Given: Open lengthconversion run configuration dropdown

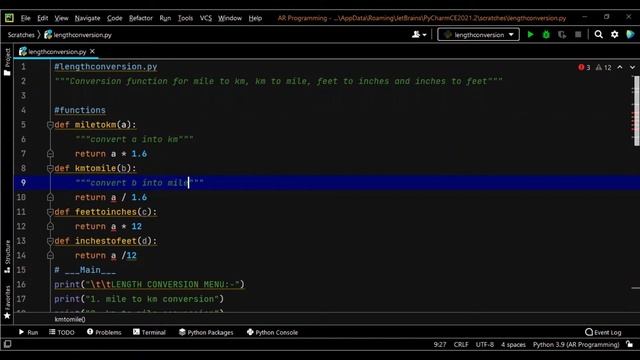Looking at the screenshot, I should tap(478, 35).
